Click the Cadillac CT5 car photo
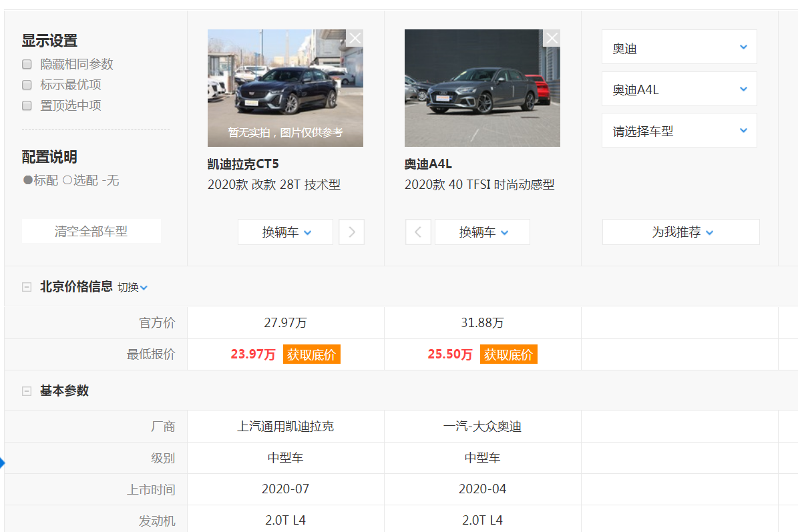 pyautogui.click(x=286, y=88)
